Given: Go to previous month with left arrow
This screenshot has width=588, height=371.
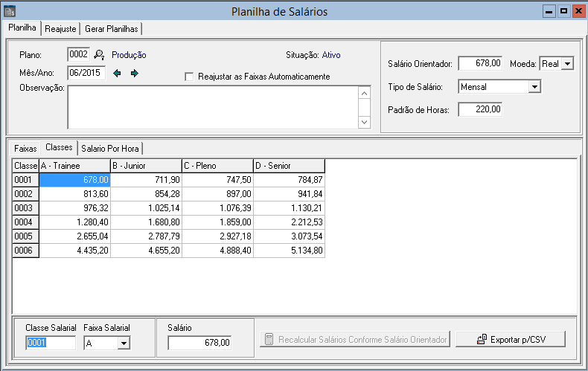Looking at the screenshot, I should (x=118, y=73).
